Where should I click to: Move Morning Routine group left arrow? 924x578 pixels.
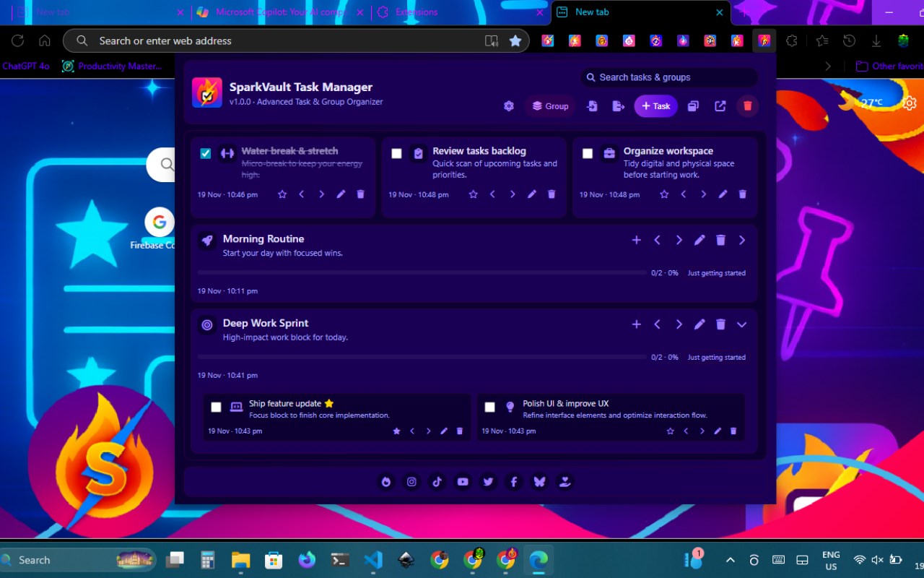pyautogui.click(x=657, y=240)
